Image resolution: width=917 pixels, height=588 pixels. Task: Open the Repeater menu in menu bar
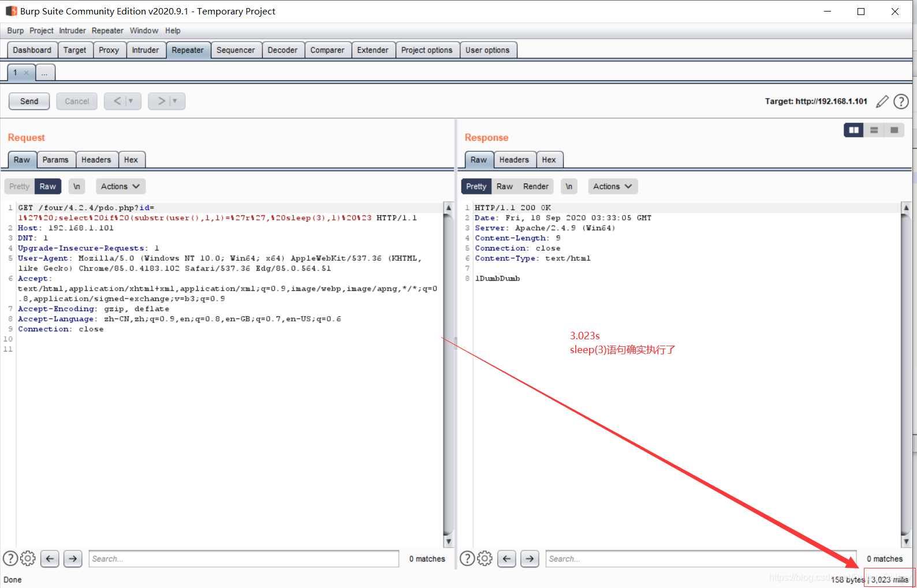click(x=107, y=31)
